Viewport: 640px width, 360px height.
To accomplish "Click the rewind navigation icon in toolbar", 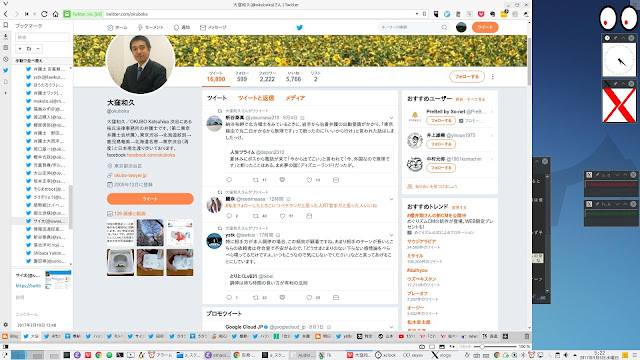I will coord(27,14).
